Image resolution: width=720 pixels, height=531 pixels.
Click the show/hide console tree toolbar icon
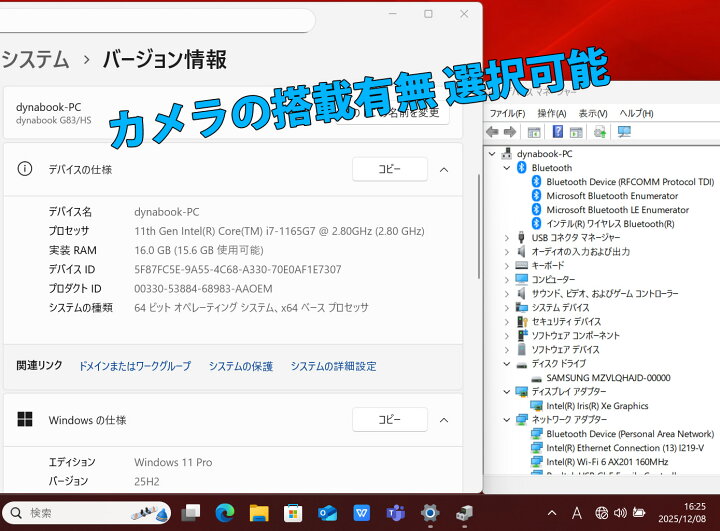point(534,132)
